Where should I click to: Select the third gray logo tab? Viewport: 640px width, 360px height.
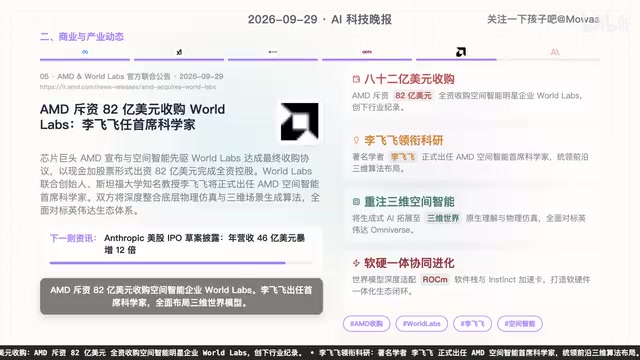point(273,52)
